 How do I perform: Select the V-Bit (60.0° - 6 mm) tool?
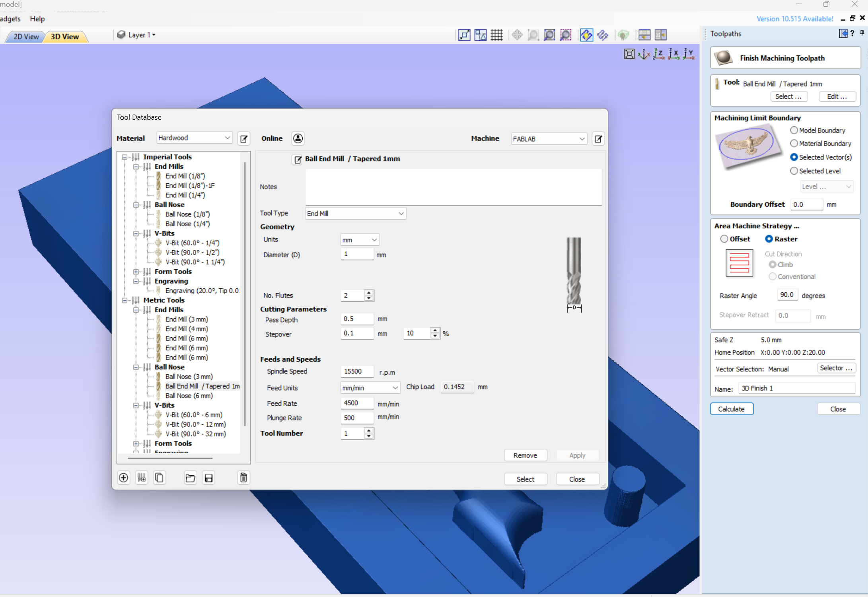(194, 415)
